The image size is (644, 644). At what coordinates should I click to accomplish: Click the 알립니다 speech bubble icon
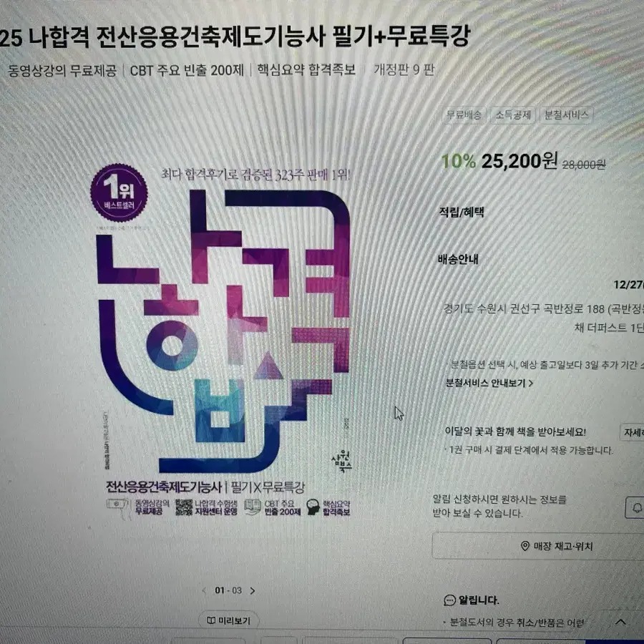point(450,600)
